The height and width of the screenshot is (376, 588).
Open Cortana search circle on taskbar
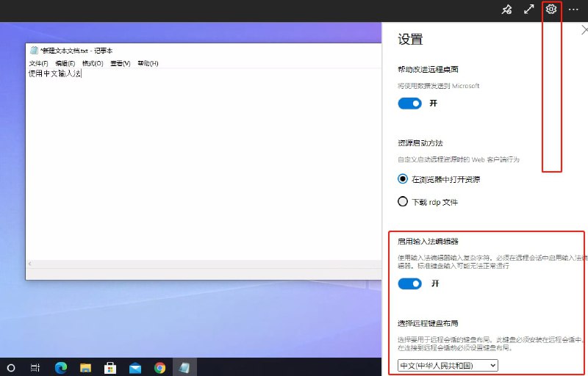(x=11, y=368)
